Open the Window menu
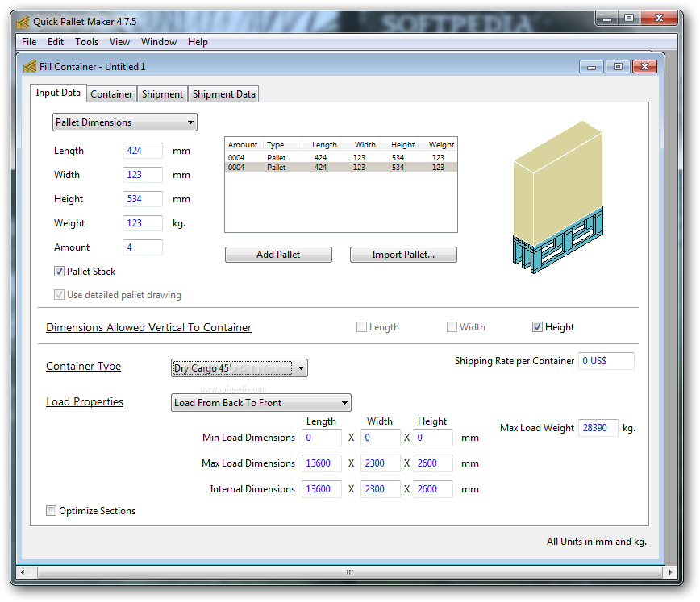The height and width of the screenshot is (602, 700). tap(159, 42)
